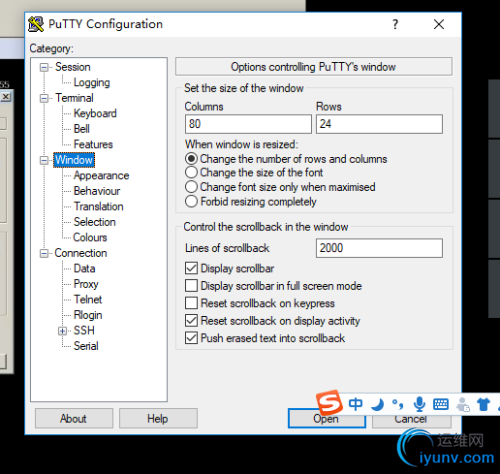Image resolution: width=500 pixels, height=474 pixels.
Task: Open the Translation category
Action: click(x=98, y=206)
